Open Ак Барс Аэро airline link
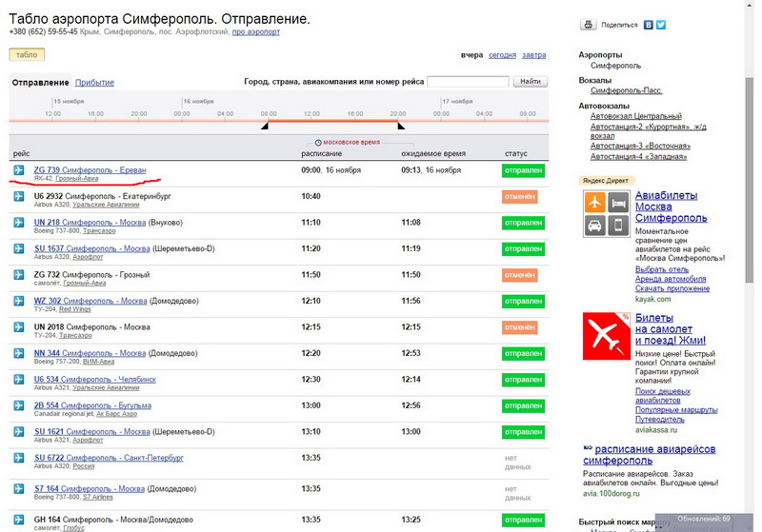The height and width of the screenshot is (532, 762). [116, 414]
